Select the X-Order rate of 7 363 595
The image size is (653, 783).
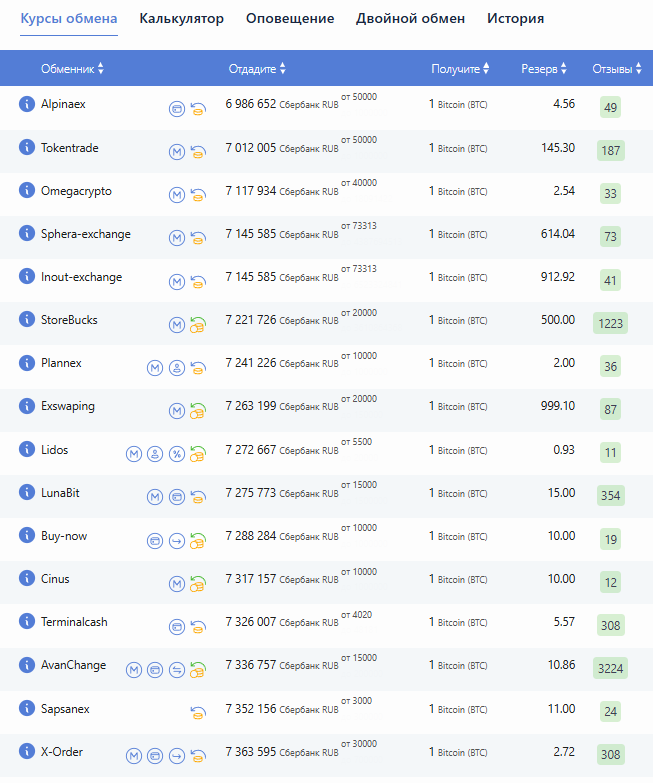(250, 752)
